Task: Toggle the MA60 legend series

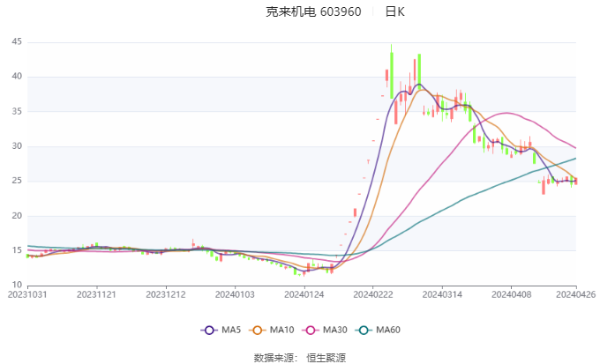Action: click(378, 330)
